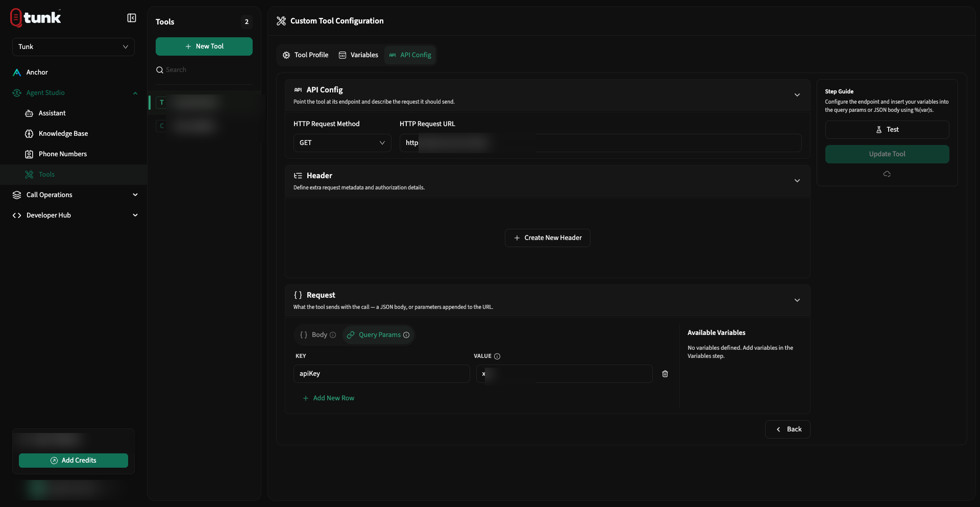This screenshot has width=980, height=507.
Task: Switch to the Tool Profile tab
Action: pyautogui.click(x=305, y=55)
